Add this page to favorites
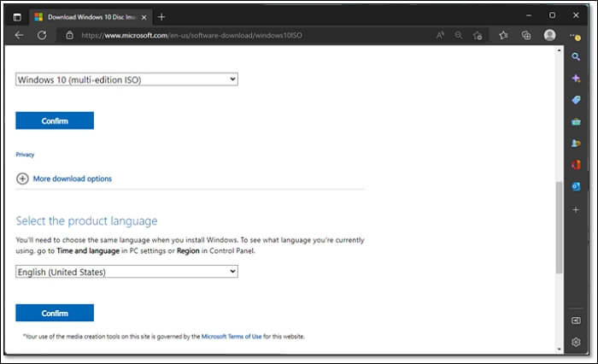The width and height of the screenshot is (598, 364). click(x=478, y=36)
